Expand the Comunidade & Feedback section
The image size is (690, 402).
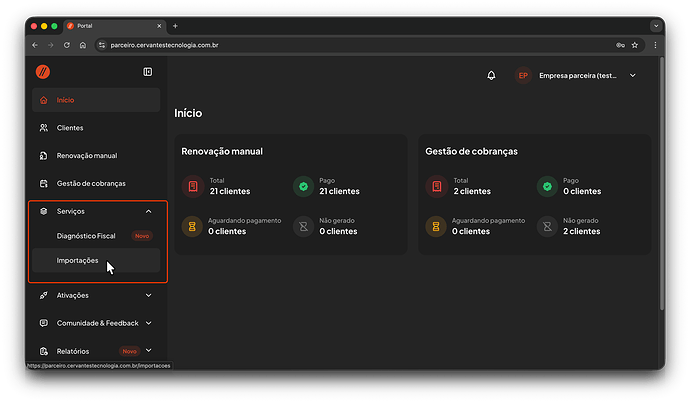point(148,323)
